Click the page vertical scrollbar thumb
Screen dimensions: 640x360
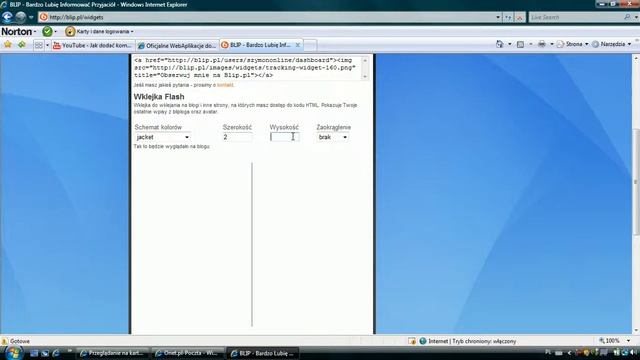636,182
